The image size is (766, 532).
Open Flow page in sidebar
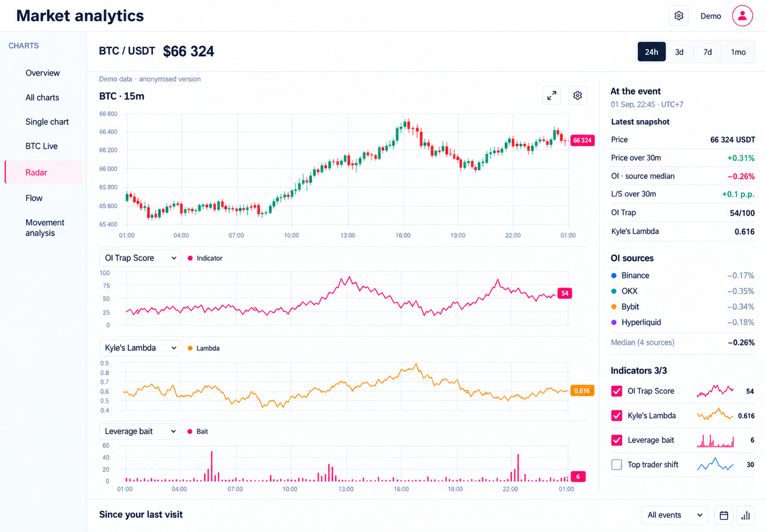click(x=34, y=198)
